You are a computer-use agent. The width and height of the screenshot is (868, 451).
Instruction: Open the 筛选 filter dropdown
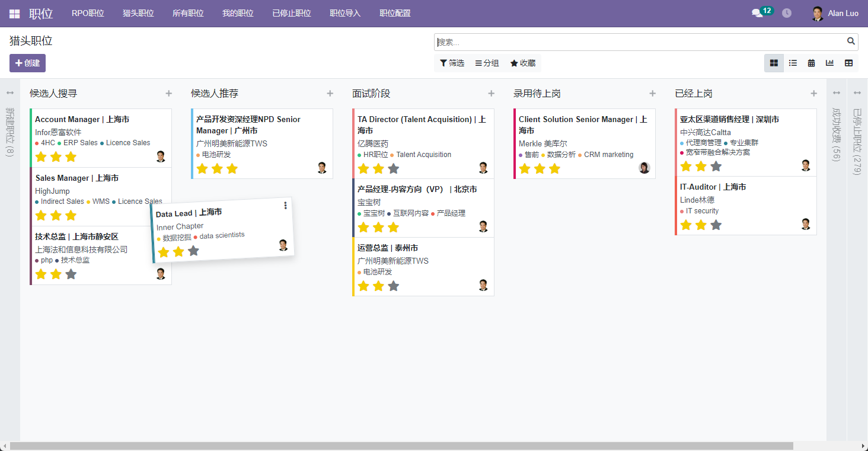(x=452, y=63)
